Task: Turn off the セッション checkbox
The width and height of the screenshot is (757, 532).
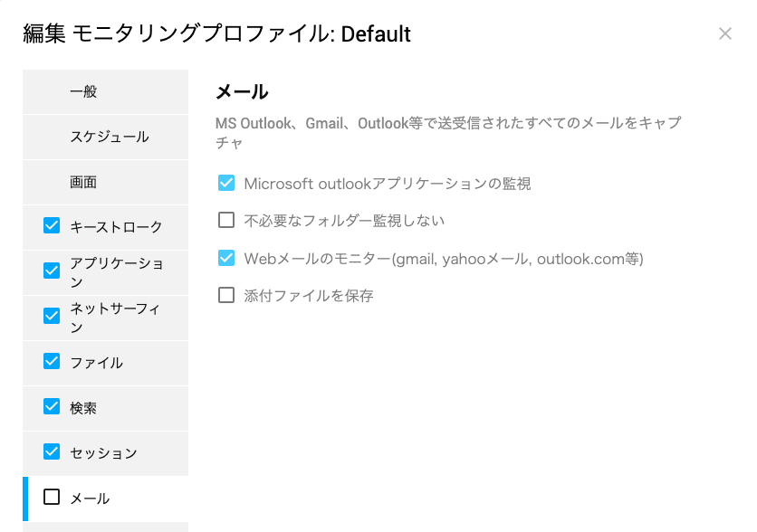Action: pos(52,452)
